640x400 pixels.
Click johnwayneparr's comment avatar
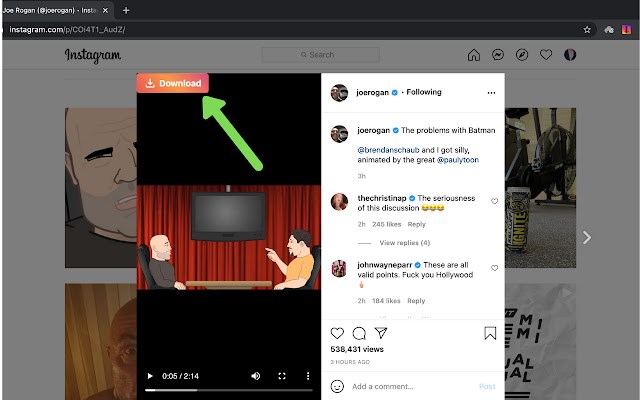339,269
